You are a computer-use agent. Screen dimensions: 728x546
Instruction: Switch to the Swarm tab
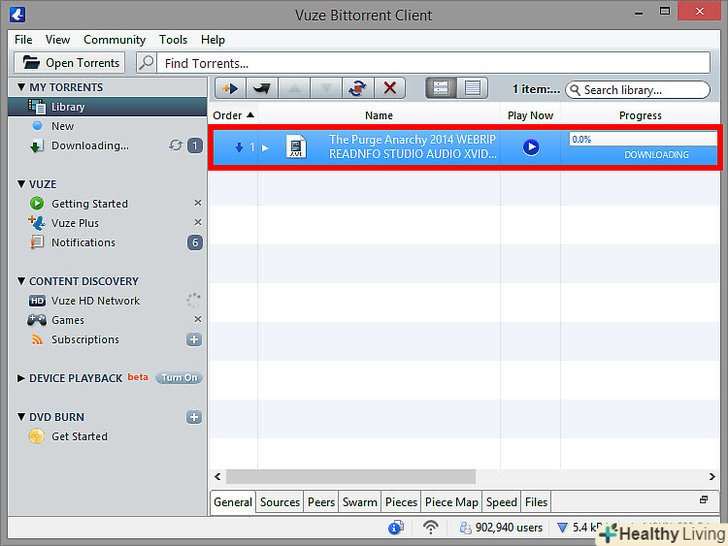(360, 502)
